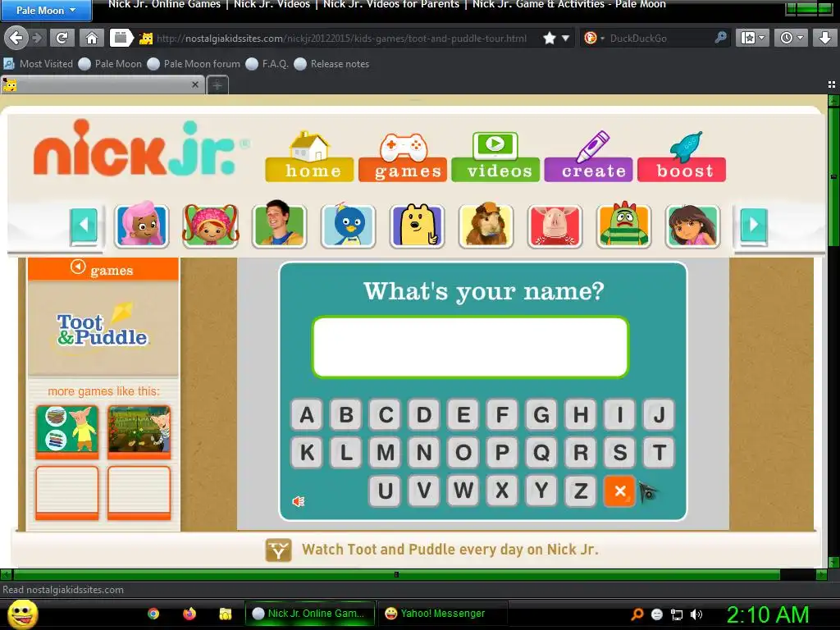Click the name entry text box
The image size is (840, 630).
point(470,347)
